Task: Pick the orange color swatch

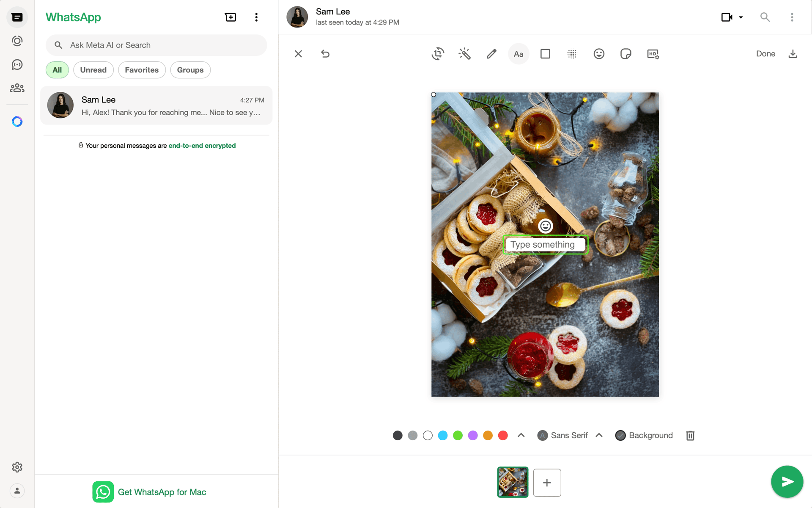Action: pos(488,435)
